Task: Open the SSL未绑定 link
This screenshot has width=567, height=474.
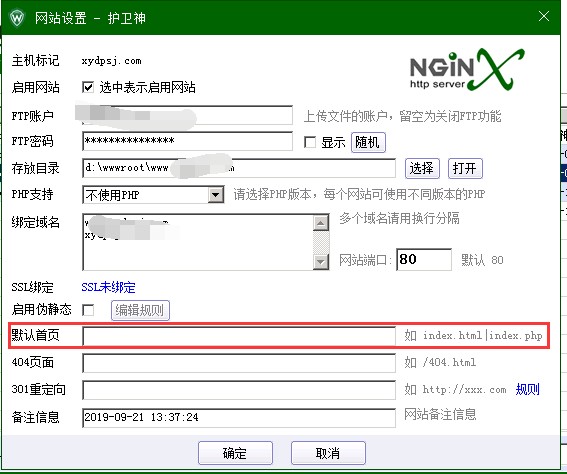Action: pyautogui.click(x=108, y=287)
